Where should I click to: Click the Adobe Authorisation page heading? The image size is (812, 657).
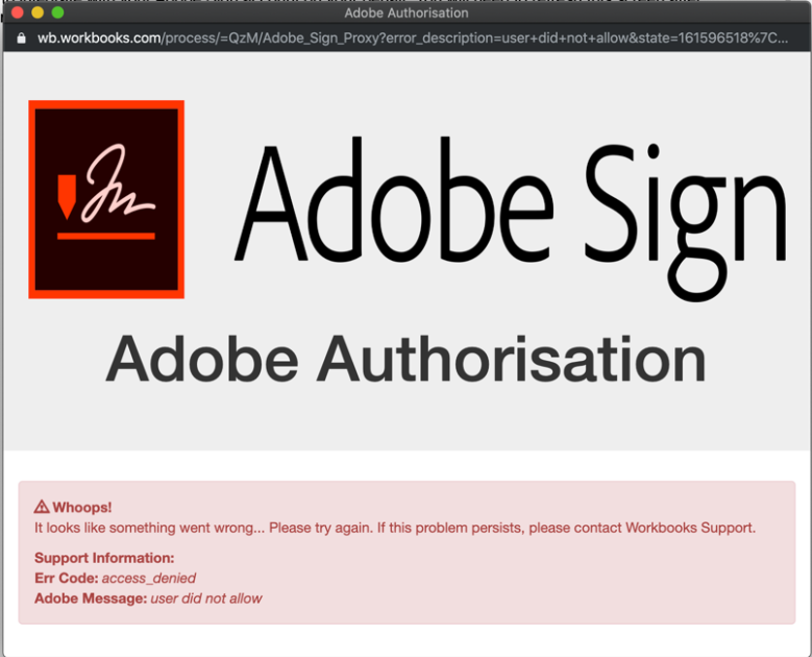406,359
